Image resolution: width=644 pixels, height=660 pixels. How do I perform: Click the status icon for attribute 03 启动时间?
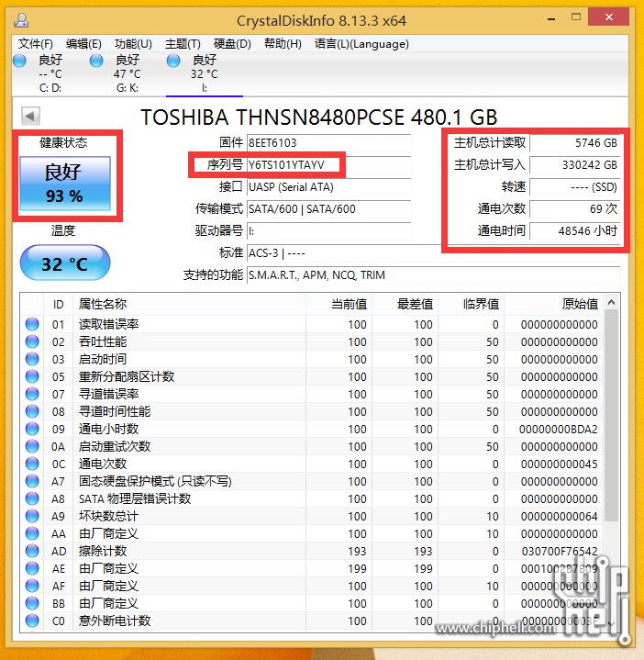click(x=32, y=359)
